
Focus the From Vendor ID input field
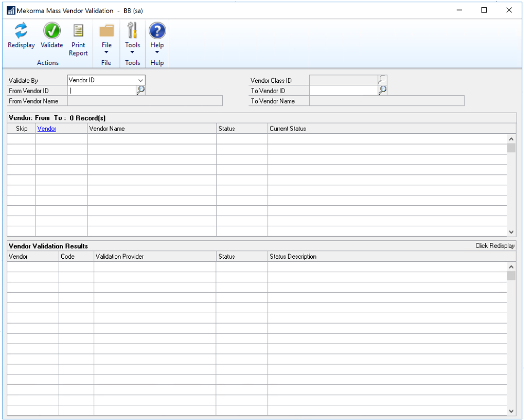[x=102, y=91]
